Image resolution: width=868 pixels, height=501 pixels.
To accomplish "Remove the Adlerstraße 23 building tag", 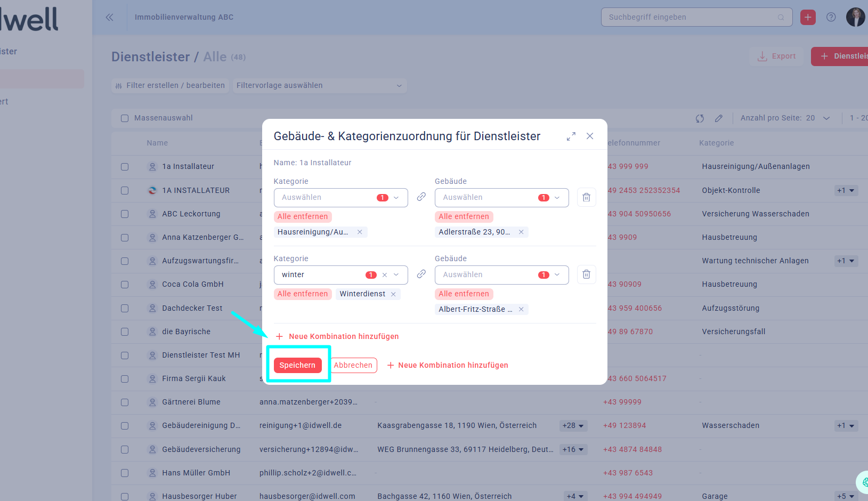I will [521, 232].
